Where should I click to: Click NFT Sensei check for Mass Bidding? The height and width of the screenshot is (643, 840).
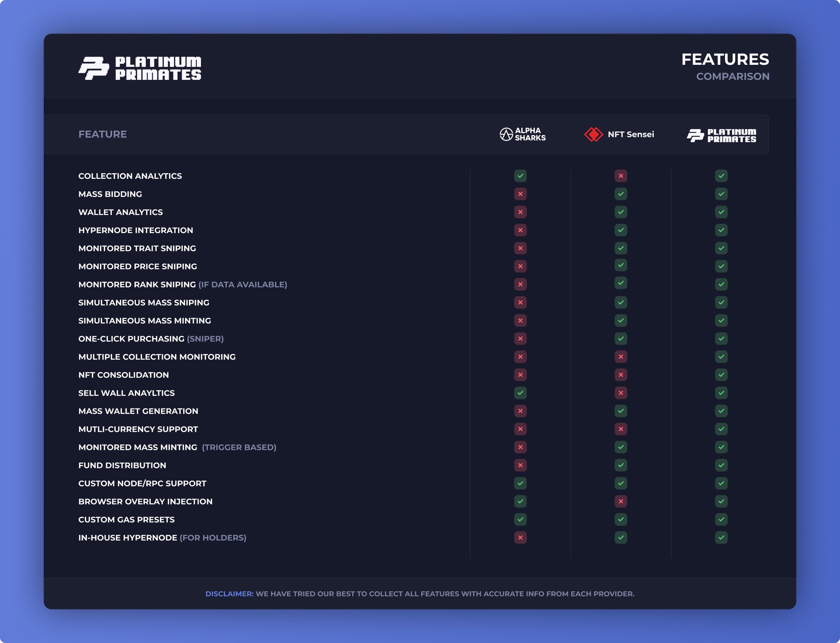coord(621,194)
